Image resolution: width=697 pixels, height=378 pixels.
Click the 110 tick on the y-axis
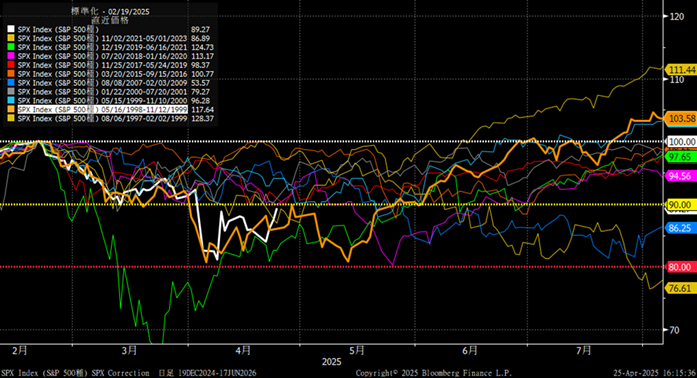pos(677,80)
